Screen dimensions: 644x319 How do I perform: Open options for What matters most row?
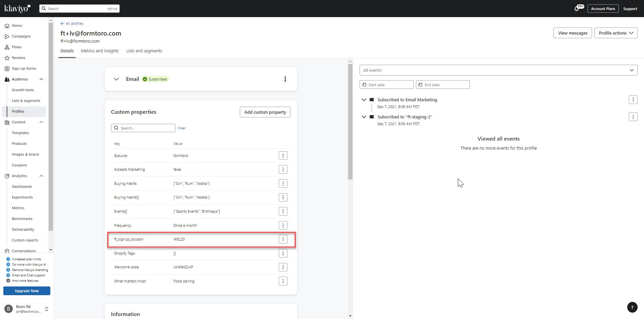(x=283, y=281)
